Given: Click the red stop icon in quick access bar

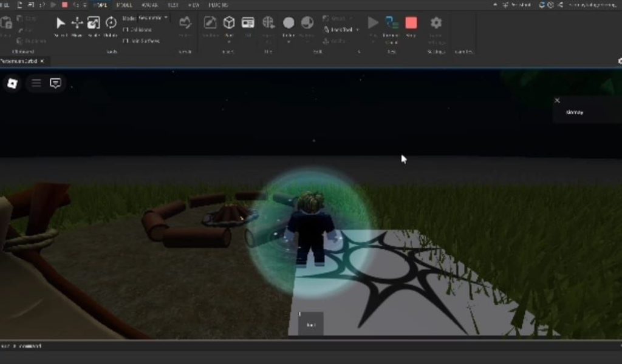Looking at the screenshot, I should [64, 5].
